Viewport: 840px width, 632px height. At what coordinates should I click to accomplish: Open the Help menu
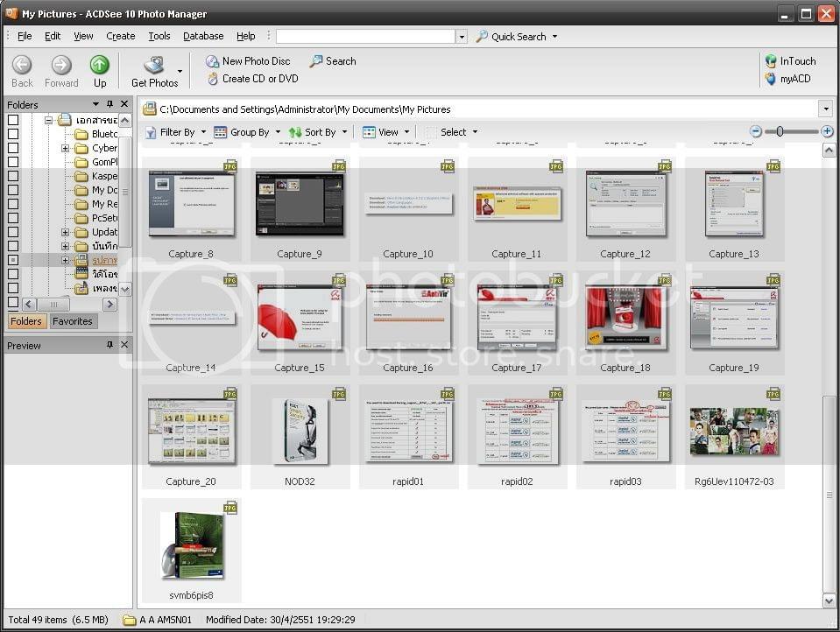pos(246,36)
